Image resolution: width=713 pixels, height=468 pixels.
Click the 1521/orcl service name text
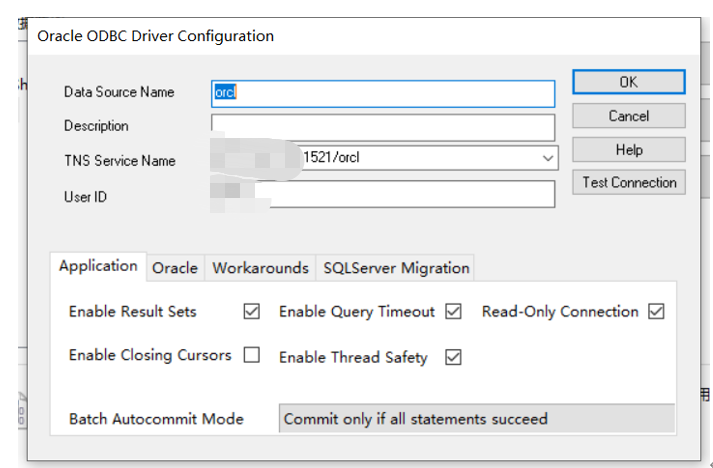click(331, 157)
